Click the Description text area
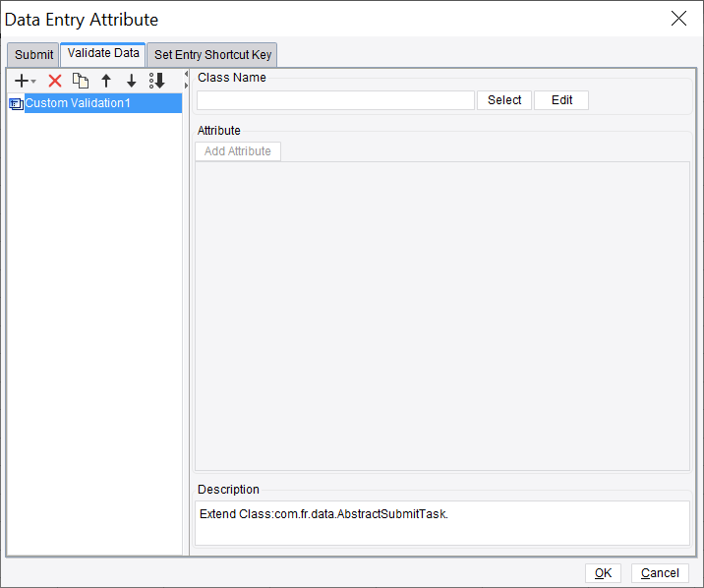704x588 pixels. pyautogui.click(x=442, y=523)
